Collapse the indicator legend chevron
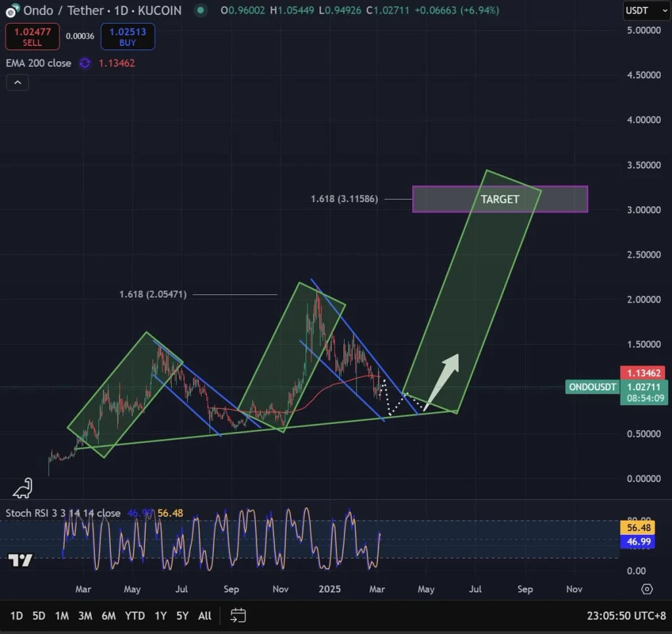 tap(18, 82)
